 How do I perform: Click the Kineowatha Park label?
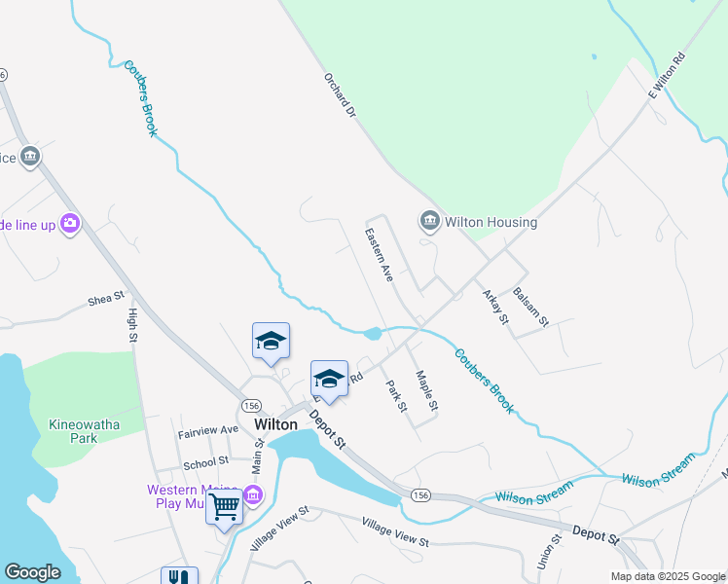pyautogui.click(x=84, y=431)
